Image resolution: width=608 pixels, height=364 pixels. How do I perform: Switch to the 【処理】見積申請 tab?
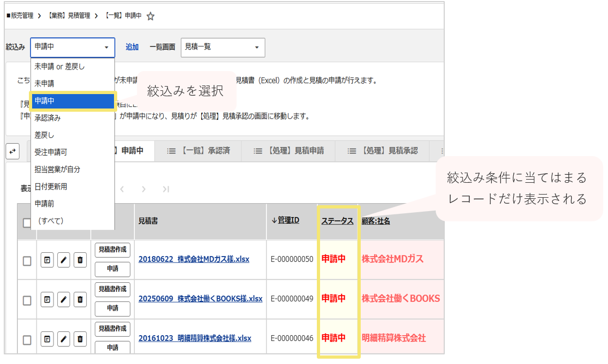coord(288,151)
